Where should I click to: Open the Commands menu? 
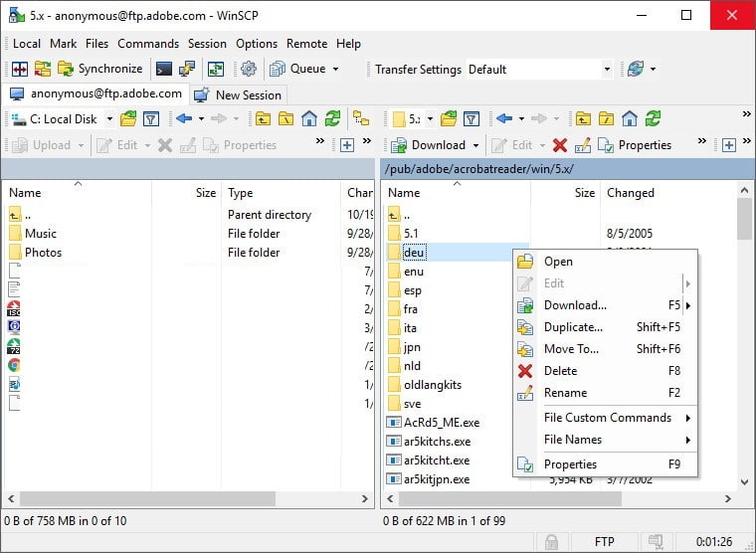click(x=148, y=44)
